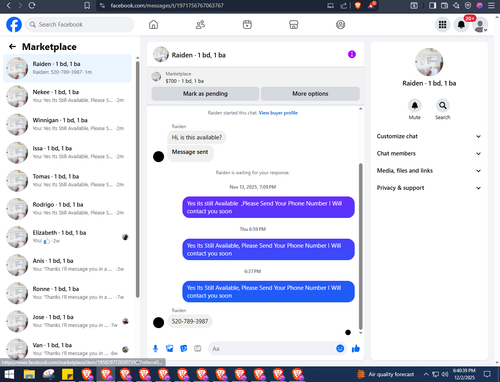
Task: Open Issa conversation in list
Action: tap(68, 152)
